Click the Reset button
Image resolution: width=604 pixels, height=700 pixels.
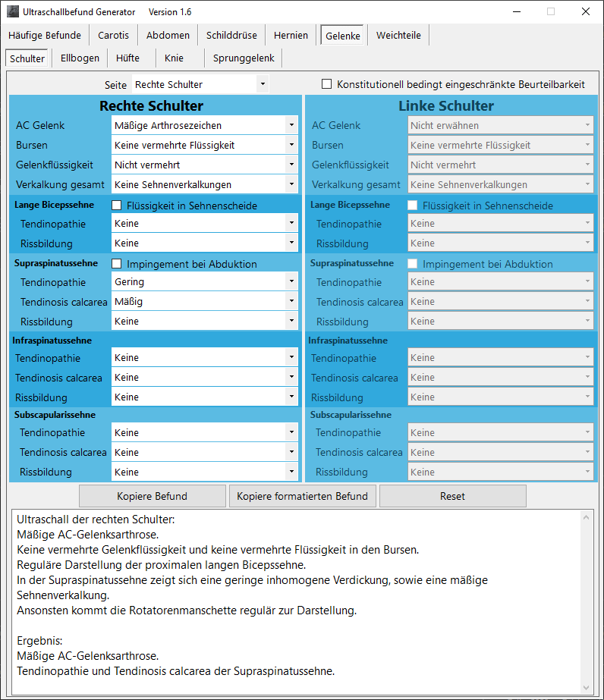[452, 496]
